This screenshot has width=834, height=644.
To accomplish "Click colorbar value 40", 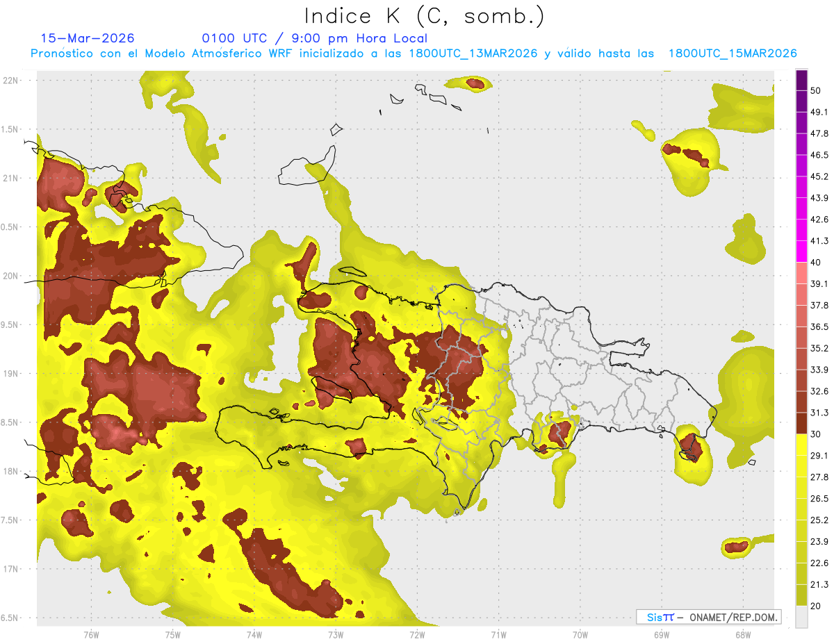I will 816,263.
